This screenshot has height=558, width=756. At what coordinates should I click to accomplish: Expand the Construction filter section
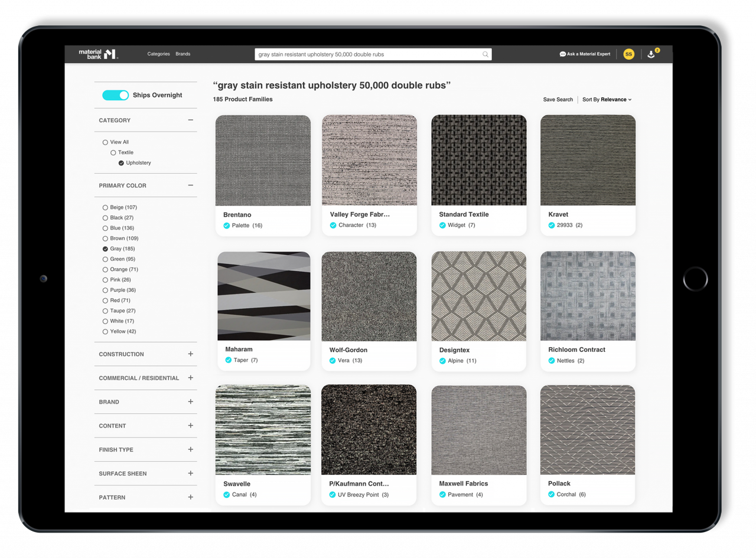190,354
